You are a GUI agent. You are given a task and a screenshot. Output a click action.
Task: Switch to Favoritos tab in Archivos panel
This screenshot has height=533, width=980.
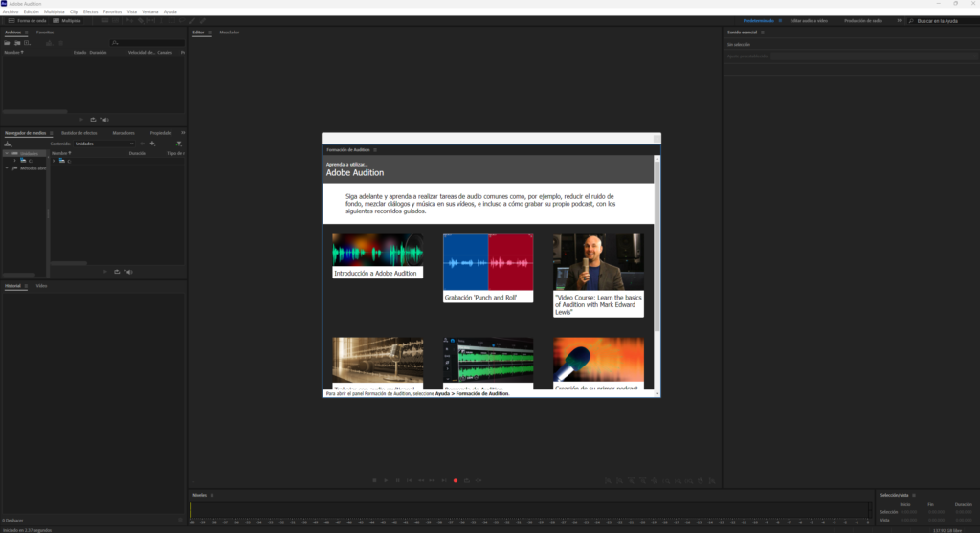[45, 33]
